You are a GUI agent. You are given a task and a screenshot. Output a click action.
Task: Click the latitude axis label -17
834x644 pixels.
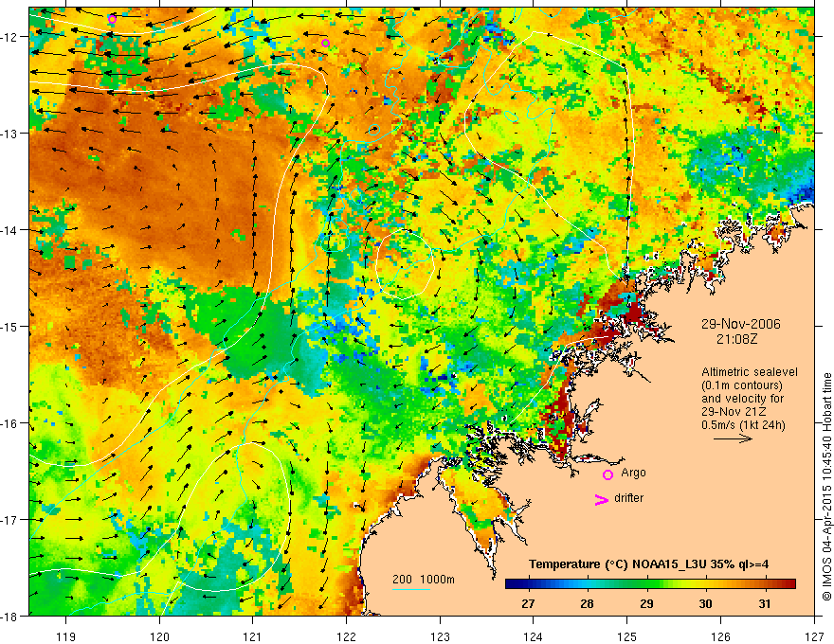click(x=10, y=520)
